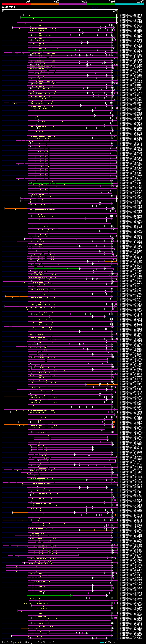The image size is (146, 644).
Task: Select hit label UniRef100_Q6SSE6
Action: tap(131, 67)
